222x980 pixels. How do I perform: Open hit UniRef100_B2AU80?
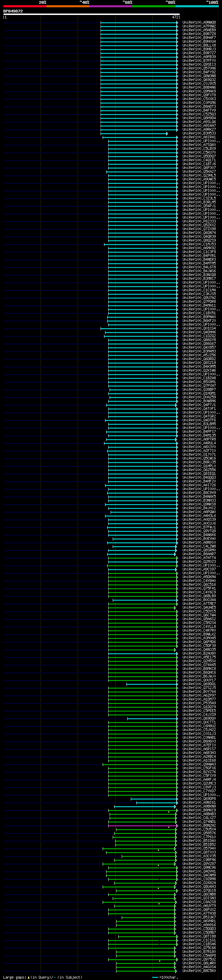click(199, 654)
